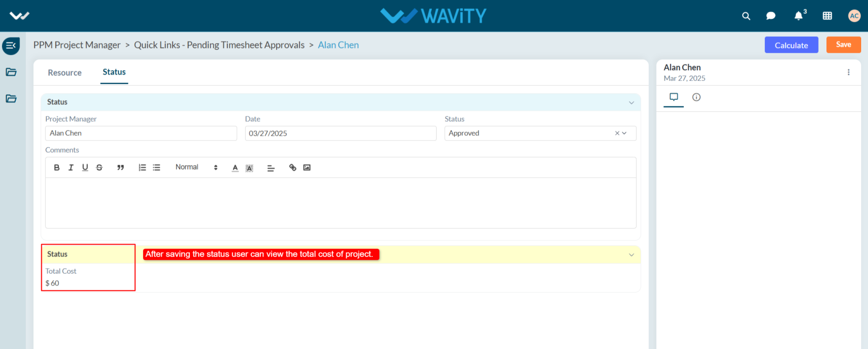Viewport: 868px width, 349px height.
Task: Click the Wavity checkmark logo at top-left
Action: tap(19, 16)
